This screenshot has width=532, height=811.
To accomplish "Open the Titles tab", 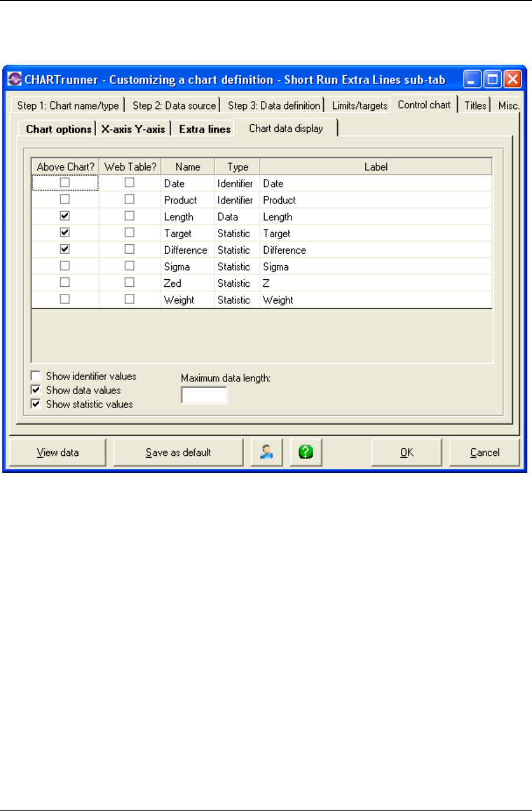I will pyautogui.click(x=475, y=106).
